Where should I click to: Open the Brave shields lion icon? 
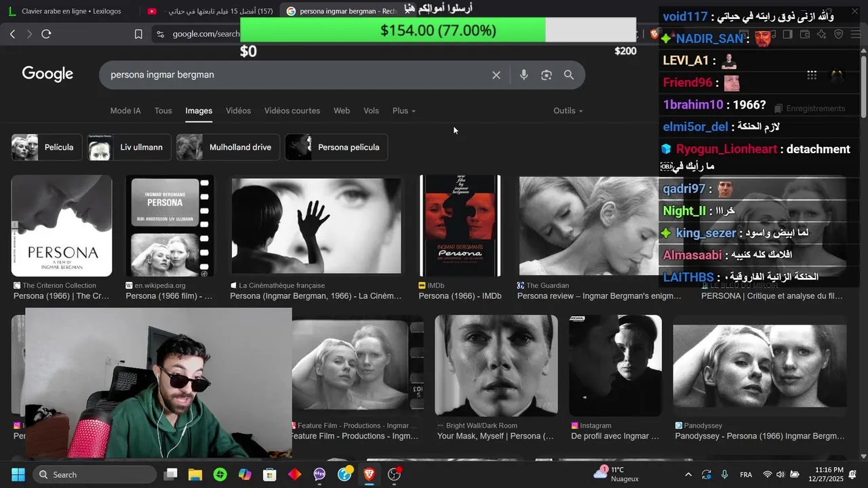pos(654,34)
